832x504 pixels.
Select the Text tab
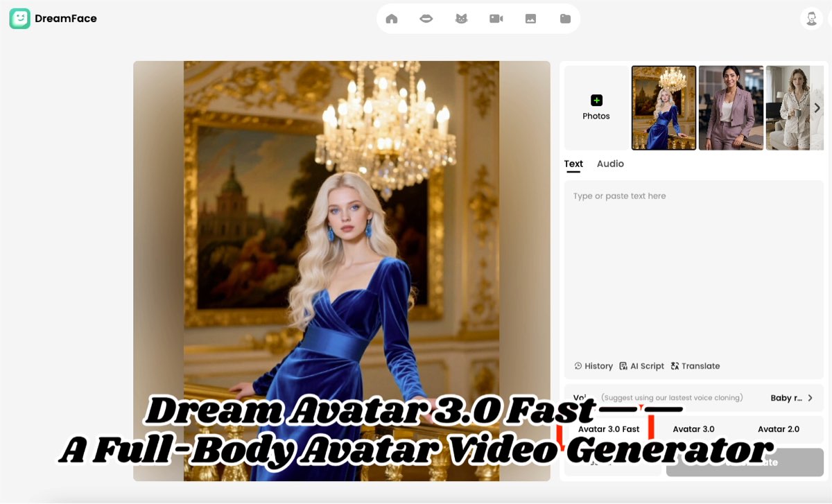tap(573, 164)
